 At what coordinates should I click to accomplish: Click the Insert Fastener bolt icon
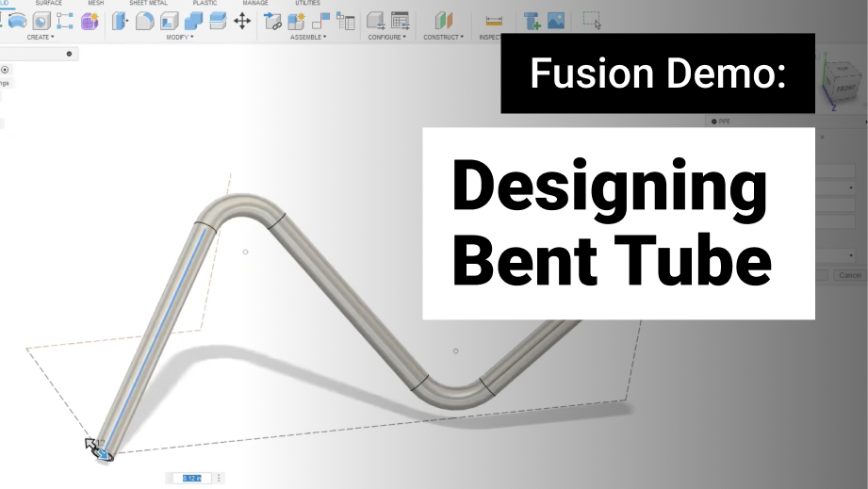pyautogui.click(x=532, y=21)
